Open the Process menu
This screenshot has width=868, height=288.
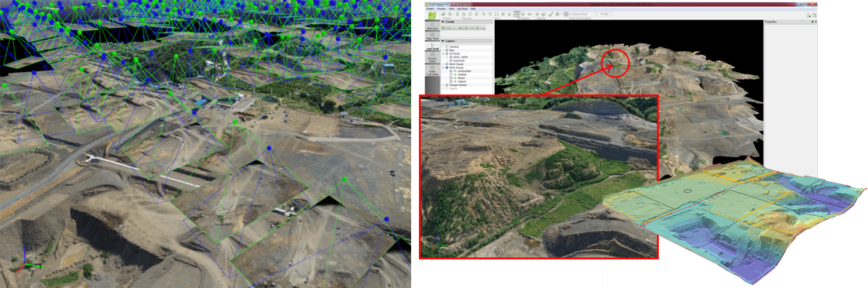(x=441, y=9)
